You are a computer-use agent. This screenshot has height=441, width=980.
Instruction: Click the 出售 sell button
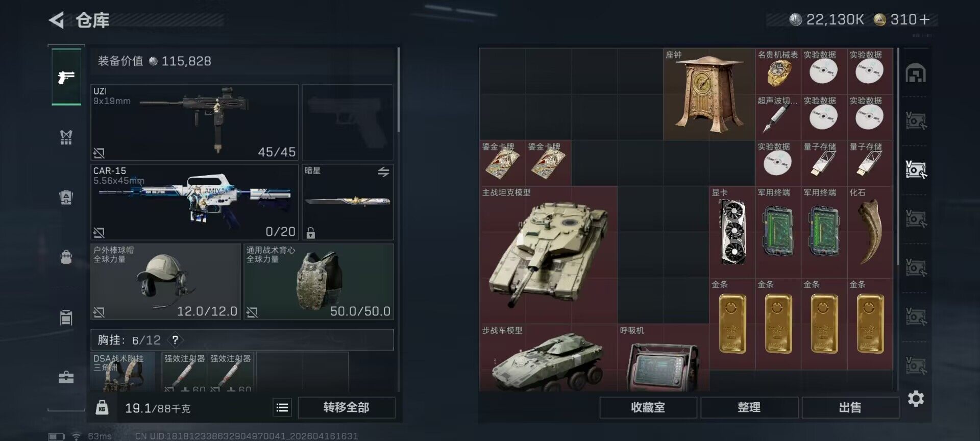[850, 407]
